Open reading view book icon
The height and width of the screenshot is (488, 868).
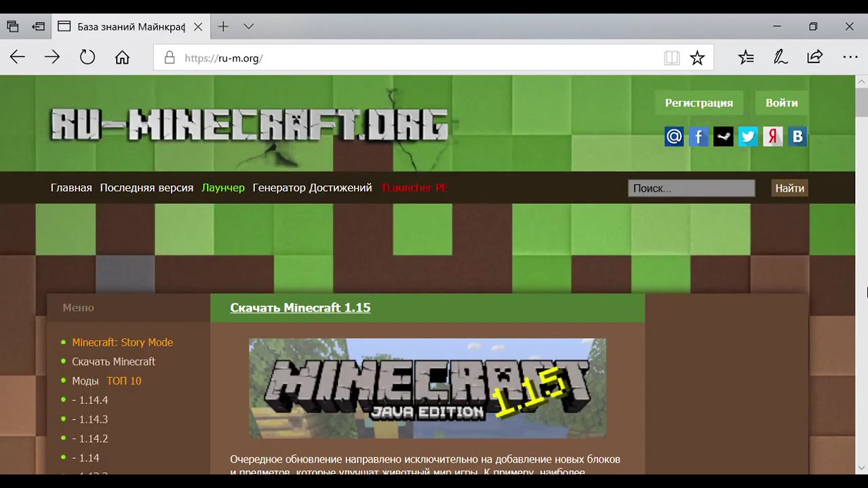[x=671, y=58]
